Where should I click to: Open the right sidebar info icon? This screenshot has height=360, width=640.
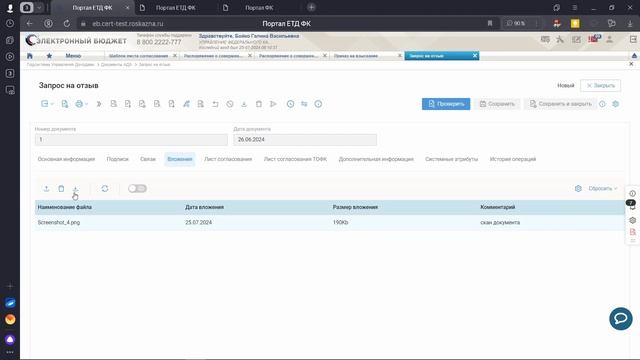632,193
